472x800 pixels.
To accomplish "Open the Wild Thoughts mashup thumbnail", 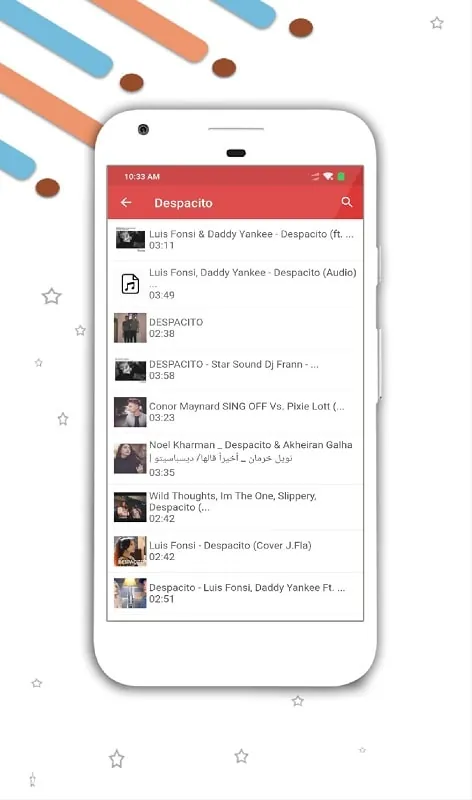I will point(130,507).
